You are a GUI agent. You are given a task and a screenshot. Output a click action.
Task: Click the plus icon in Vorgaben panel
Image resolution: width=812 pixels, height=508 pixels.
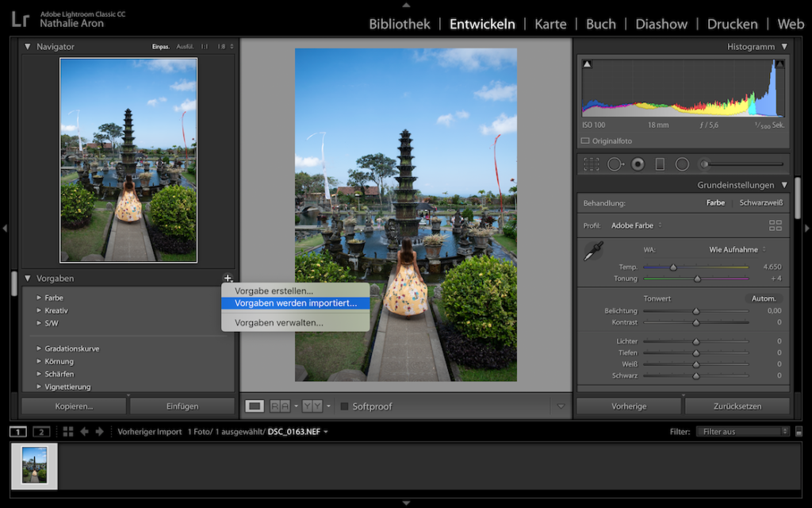pyautogui.click(x=228, y=279)
